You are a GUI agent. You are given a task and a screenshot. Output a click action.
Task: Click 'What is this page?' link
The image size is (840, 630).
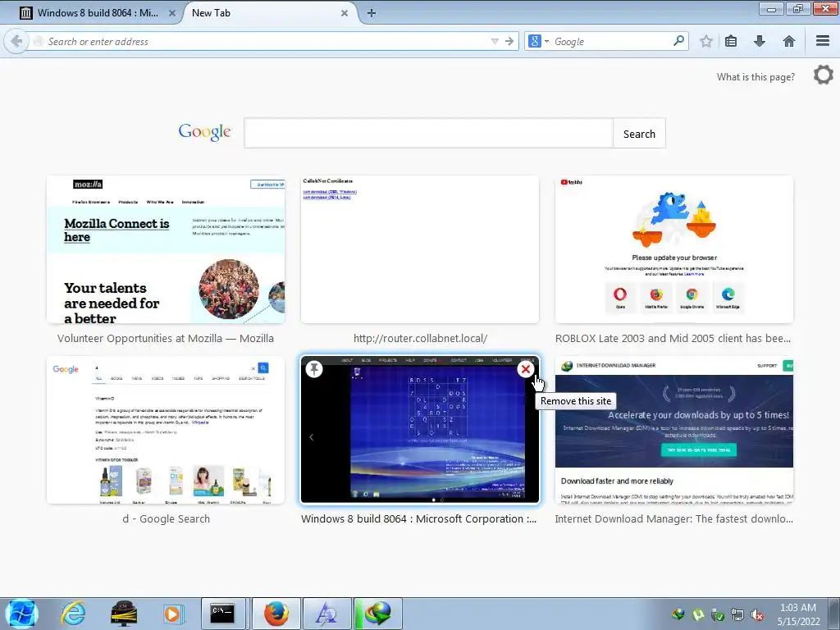(x=756, y=77)
